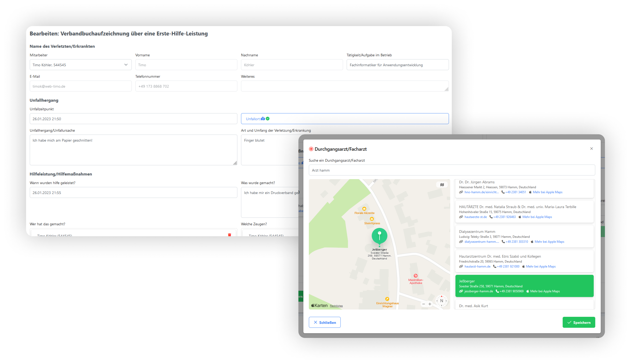Zoom in the map with plus button
Viewport: 631px width, 364px height.
(430, 304)
